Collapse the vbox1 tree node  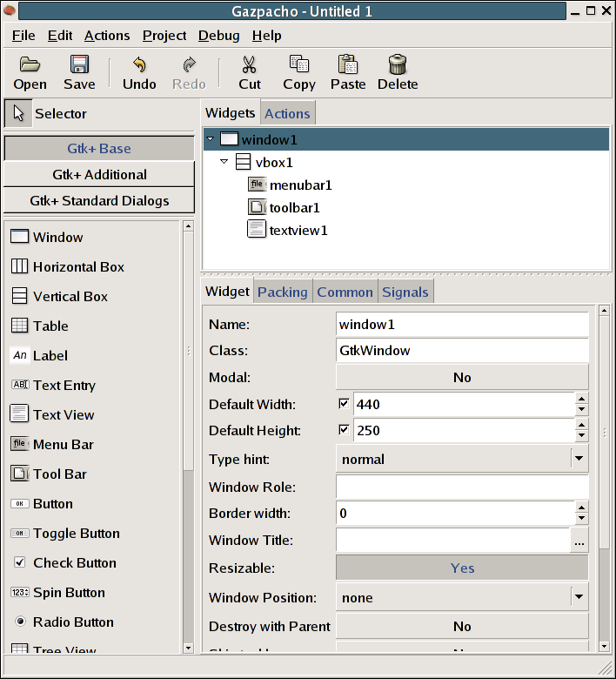[224, 162]
